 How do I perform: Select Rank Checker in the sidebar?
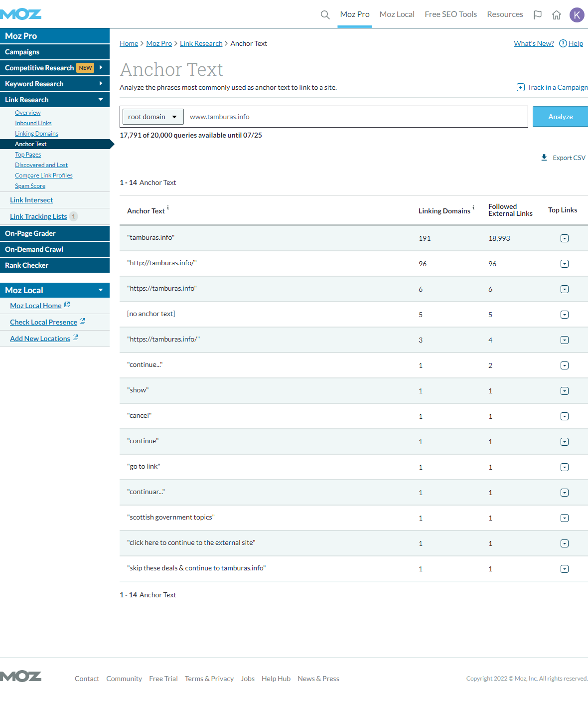(55, 265)
